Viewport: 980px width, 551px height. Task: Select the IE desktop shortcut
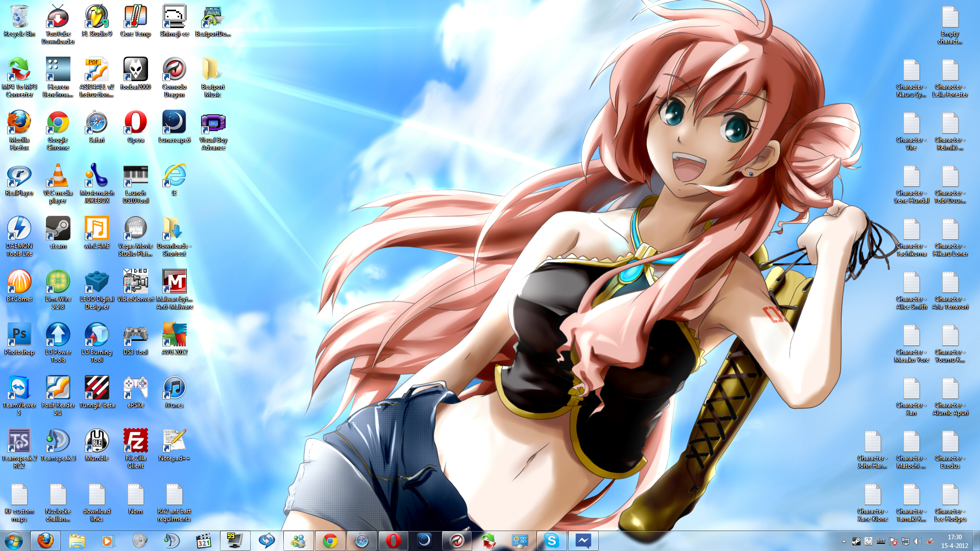pos(175,180)
